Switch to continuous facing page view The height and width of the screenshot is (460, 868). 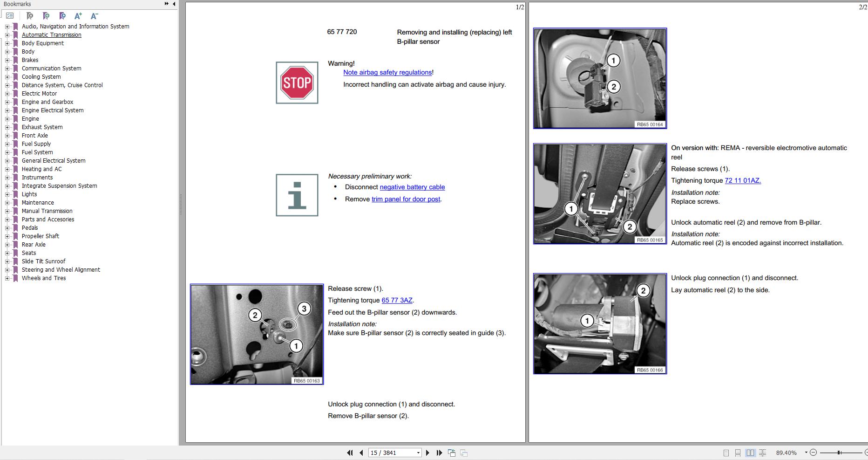[762, 453]
